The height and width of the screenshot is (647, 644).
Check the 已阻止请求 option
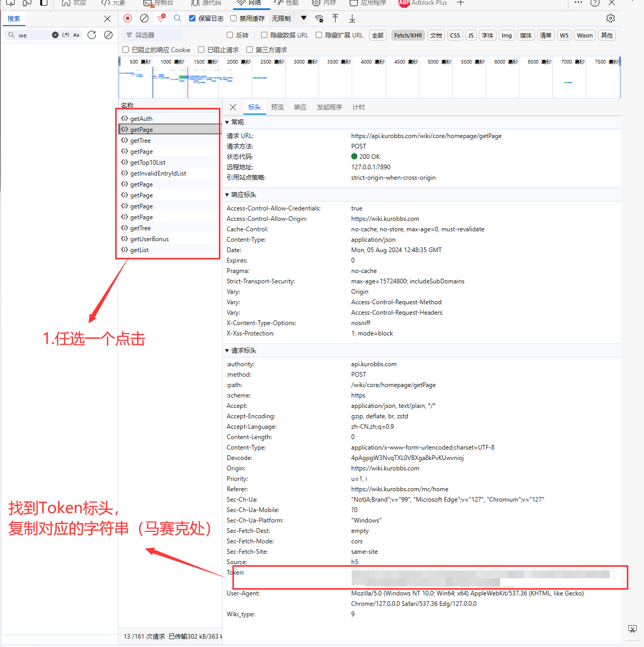201,49
